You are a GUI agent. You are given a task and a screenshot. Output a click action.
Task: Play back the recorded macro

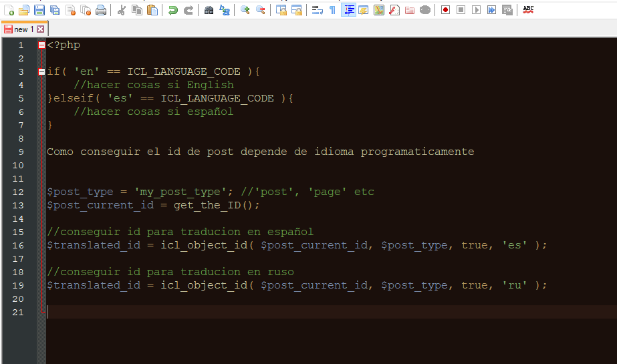[476, 10]
